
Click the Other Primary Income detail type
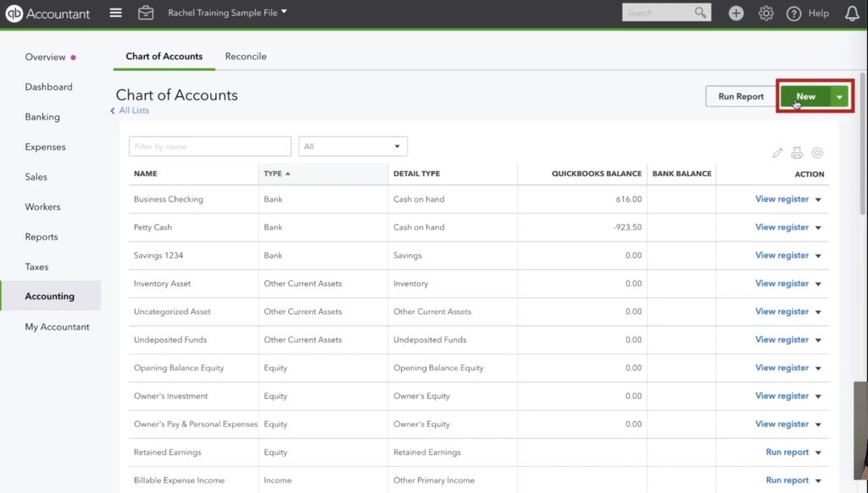[x=434, y=480]
